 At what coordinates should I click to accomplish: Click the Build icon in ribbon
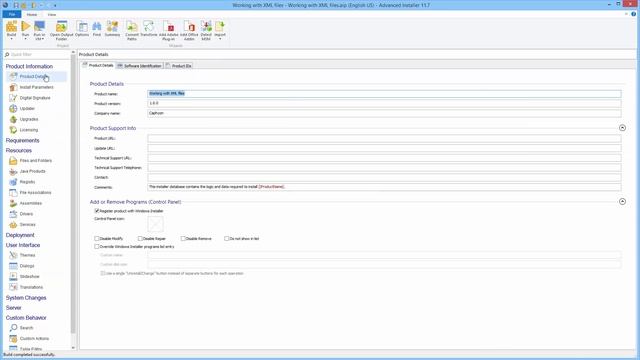(11, 28)
